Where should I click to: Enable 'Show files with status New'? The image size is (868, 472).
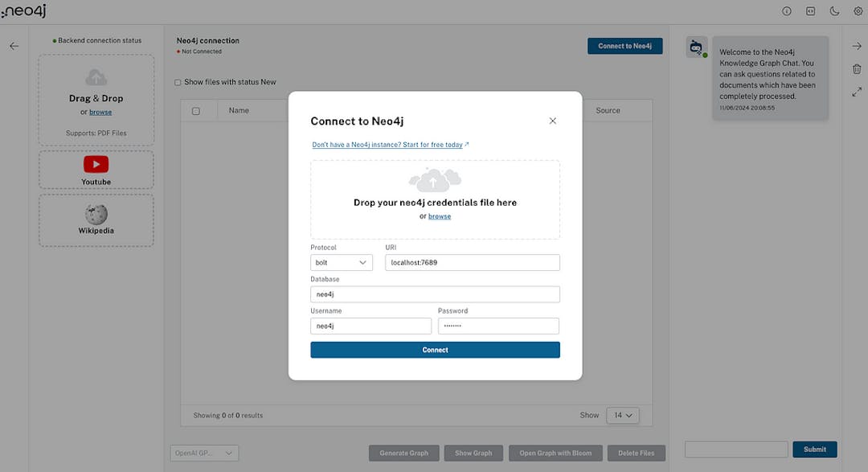tap(178, 81)
